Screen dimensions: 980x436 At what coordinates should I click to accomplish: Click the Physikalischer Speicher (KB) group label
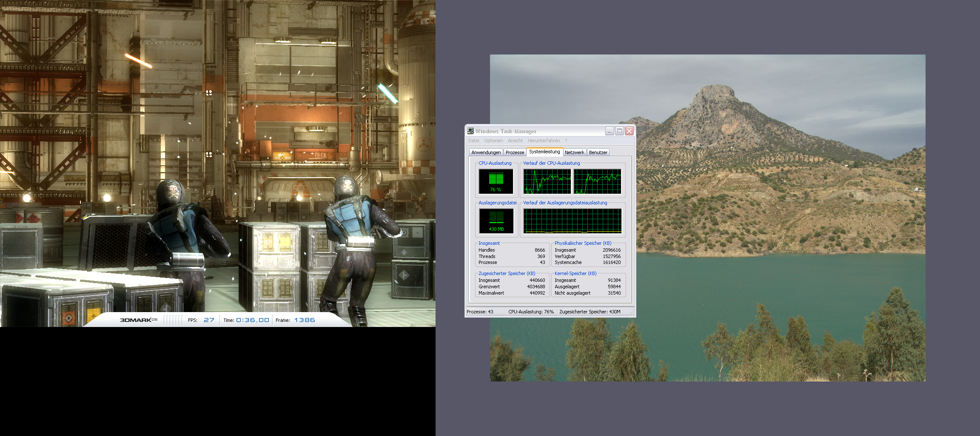point(583,243)
